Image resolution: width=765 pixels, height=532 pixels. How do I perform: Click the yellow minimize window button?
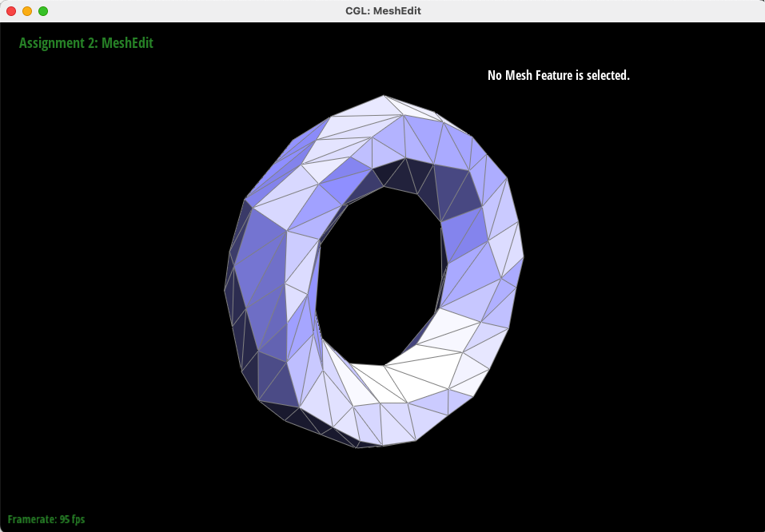click(x=27, y=11)
